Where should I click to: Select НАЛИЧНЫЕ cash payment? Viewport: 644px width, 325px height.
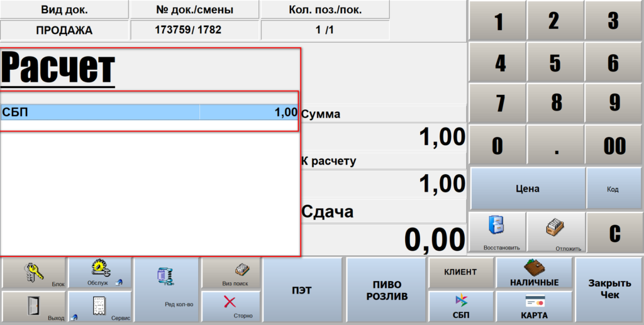click(534, 273)
